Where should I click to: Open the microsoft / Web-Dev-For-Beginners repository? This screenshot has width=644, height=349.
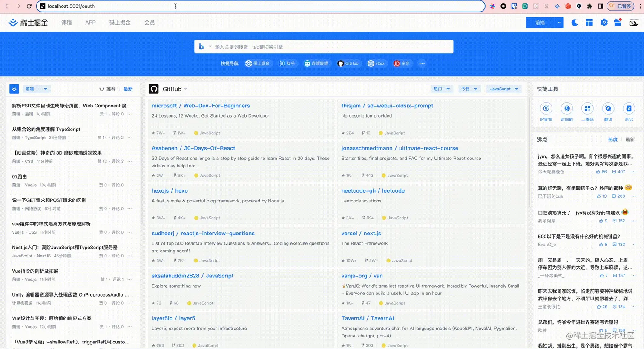click(201, 106)
